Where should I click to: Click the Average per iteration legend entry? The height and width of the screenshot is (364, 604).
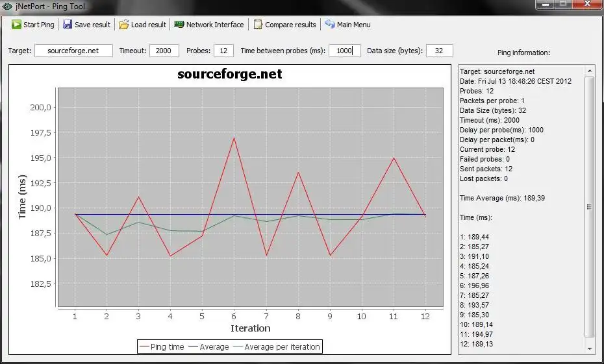click(277, 346)
